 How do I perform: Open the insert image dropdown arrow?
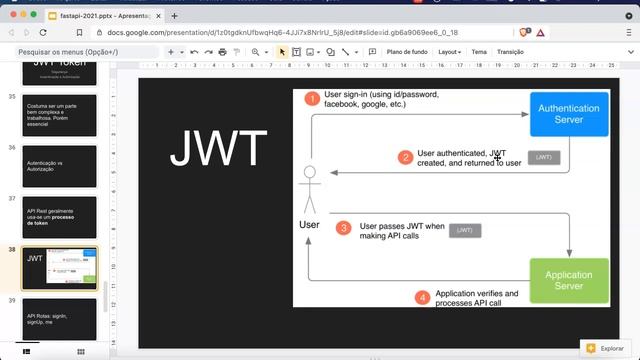coord(318,52)
